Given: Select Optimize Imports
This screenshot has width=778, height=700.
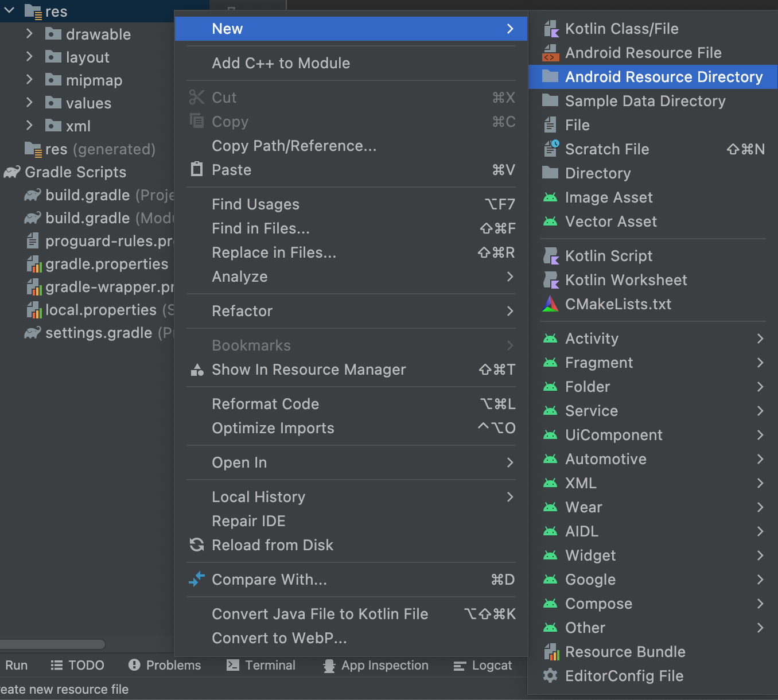Looking at the screenshot, I should click(x=351, y=428).
